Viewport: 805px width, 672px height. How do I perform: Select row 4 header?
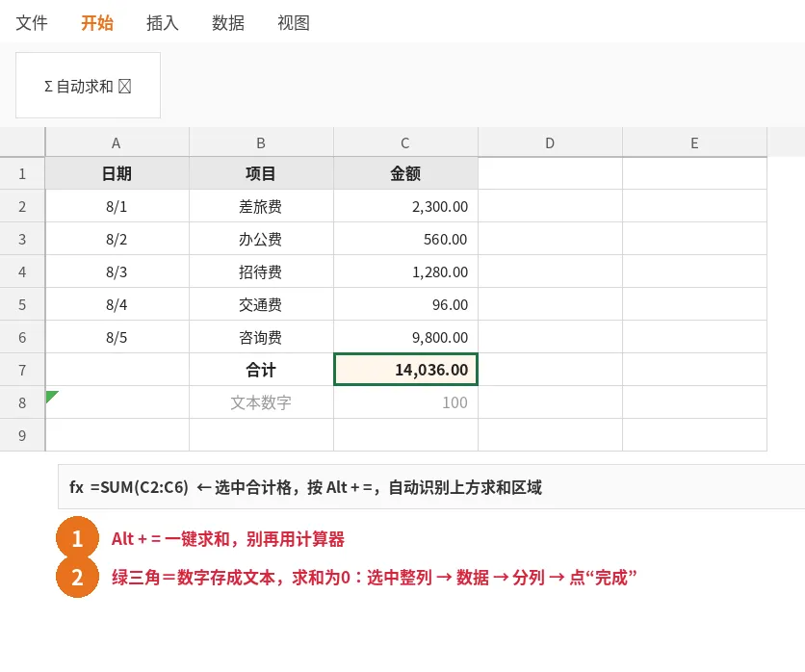22,271
